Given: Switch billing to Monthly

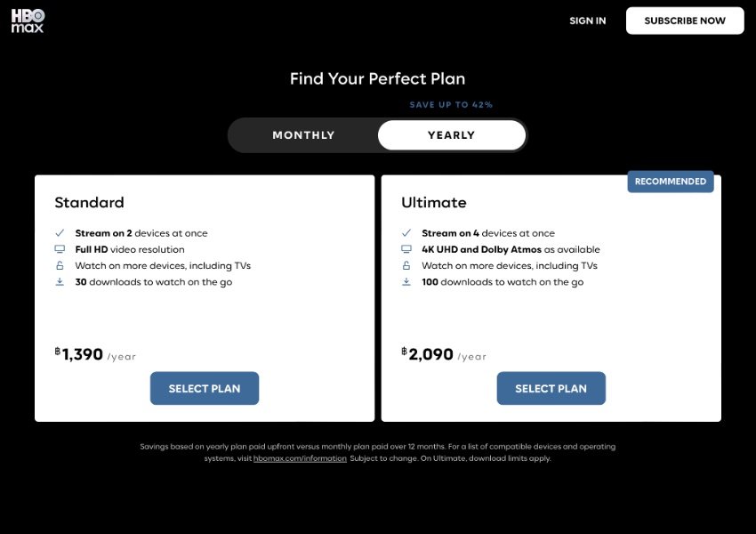Looking at the screenshot, I should [303, 135].
